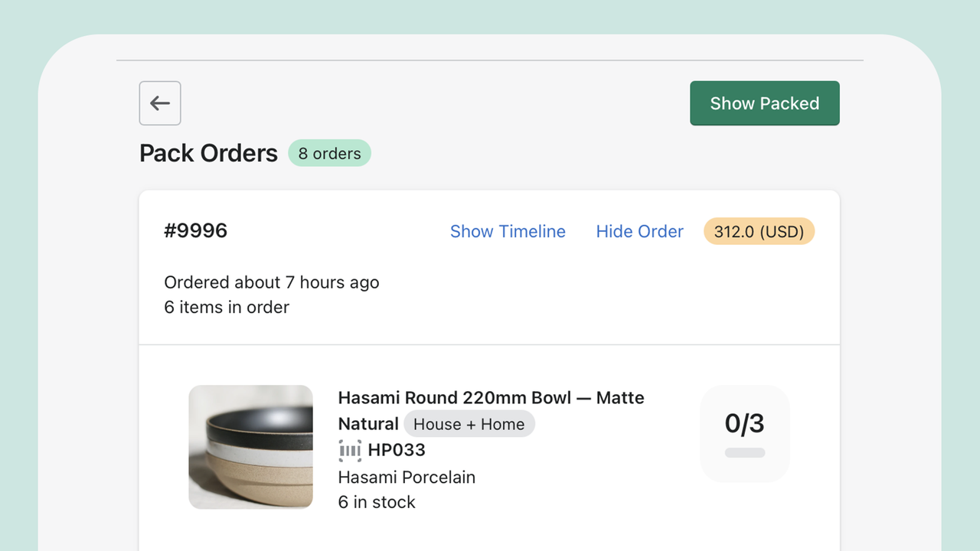
Task: Click the Hasami Round 220mm Bowl title
Action: [455, 398]
